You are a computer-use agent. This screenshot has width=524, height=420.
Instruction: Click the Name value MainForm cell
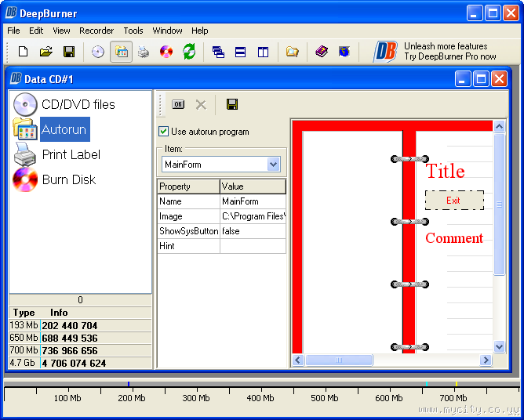[x=253, y=201]
